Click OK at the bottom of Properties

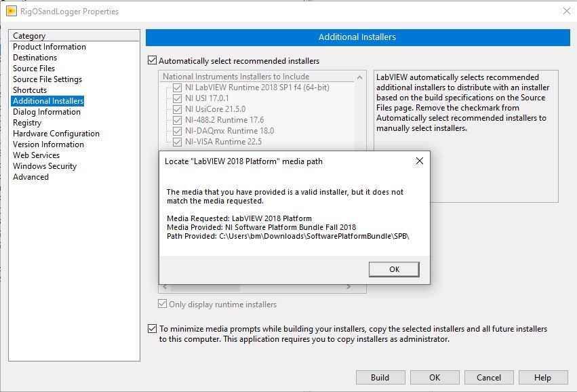(x=435, y=378)
